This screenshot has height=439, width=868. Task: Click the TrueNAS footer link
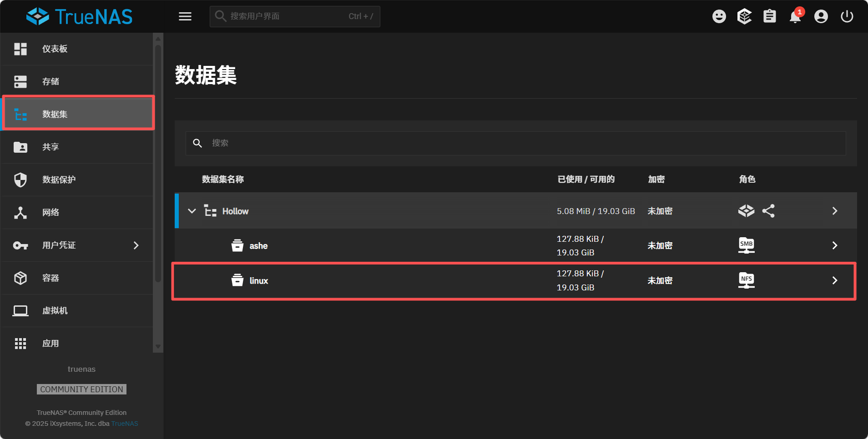[125, 424]
